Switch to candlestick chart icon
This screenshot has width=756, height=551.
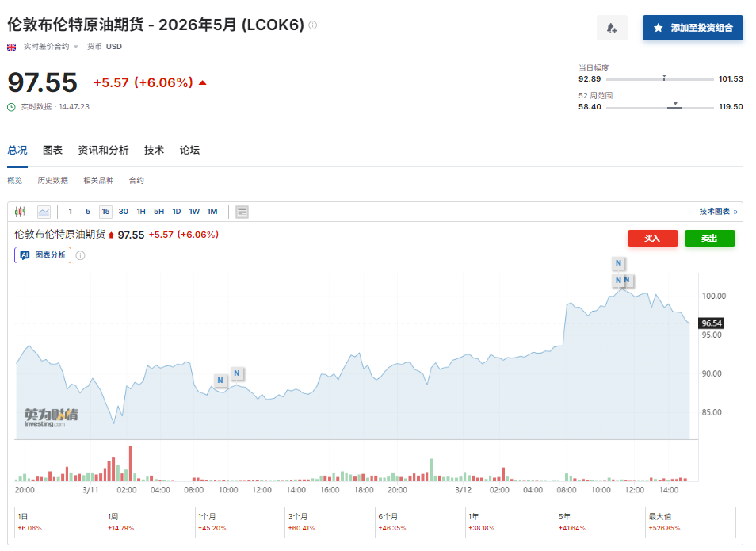point(21,212)
